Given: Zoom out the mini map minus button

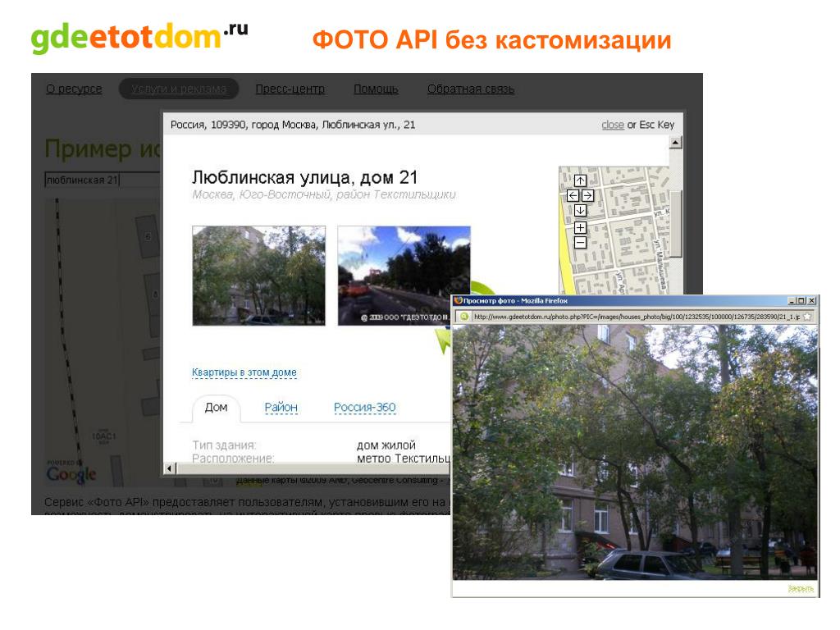Looking at the screenshot, I should tap(580, 243).
